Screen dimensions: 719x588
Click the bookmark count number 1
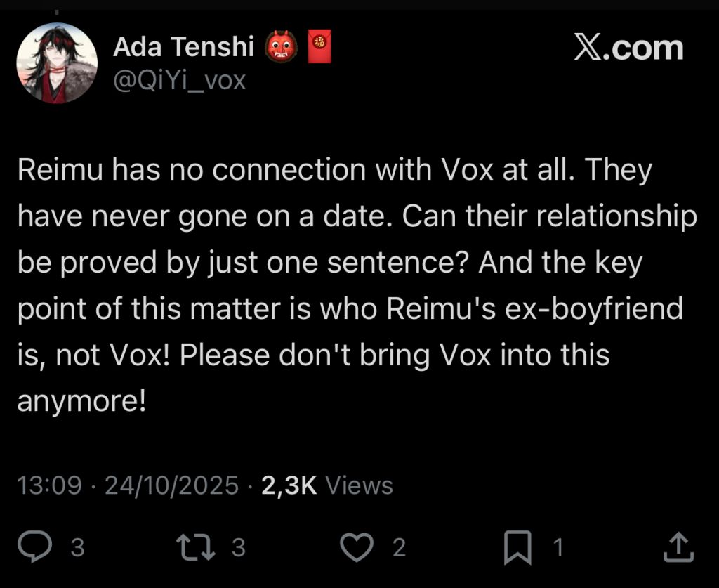(558, 547)
